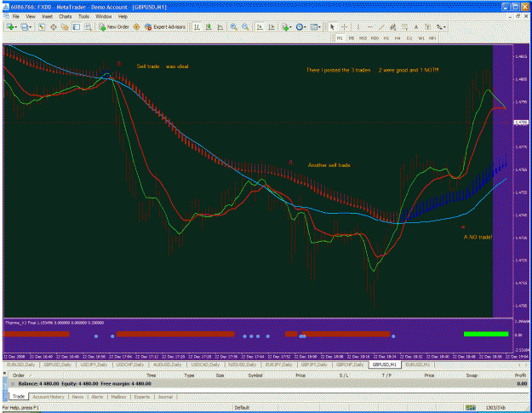The image size is (532, 413).
Task: Open the News terminal tab
Action: pyautogui.click(x=77, y=397)
